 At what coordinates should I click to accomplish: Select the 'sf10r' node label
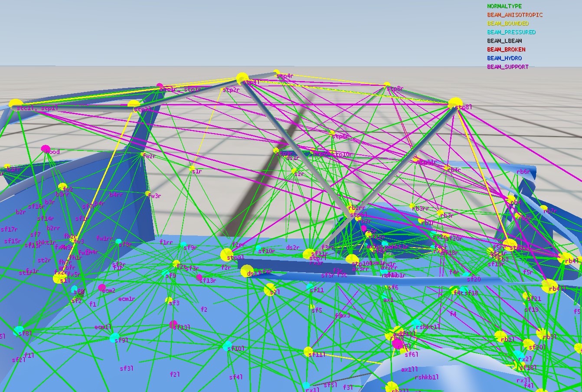tap(267, 251)
